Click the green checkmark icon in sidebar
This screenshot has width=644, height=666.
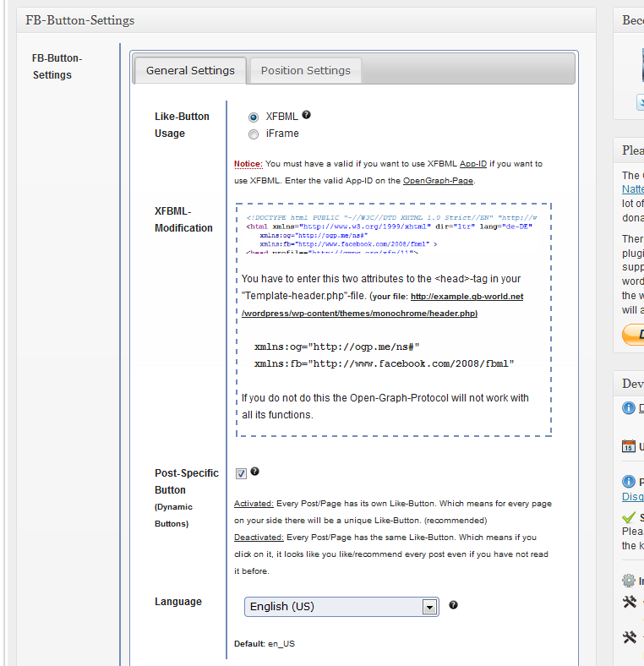click(x=628, y=516)
